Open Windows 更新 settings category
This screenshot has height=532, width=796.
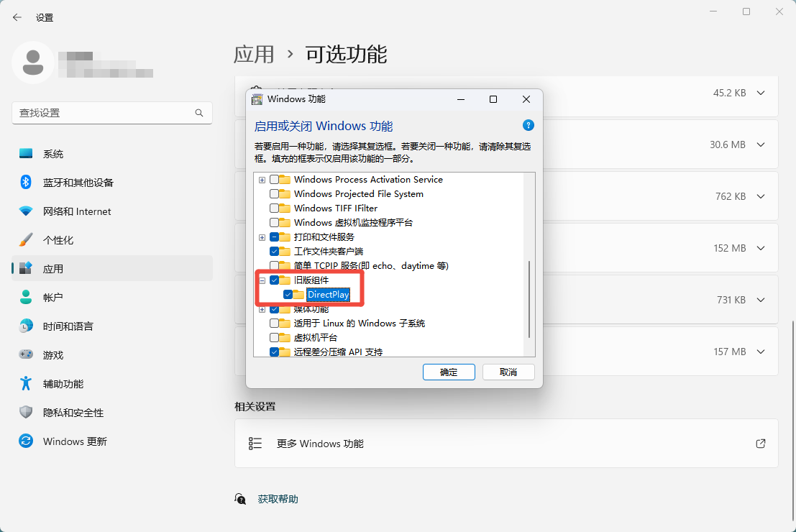pyautogui.click(x=111, y=441)
